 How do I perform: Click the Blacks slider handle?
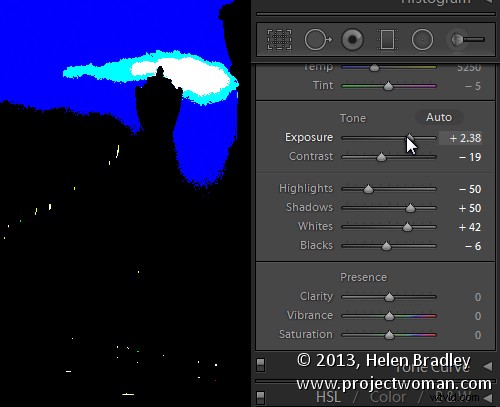point(386,246)
